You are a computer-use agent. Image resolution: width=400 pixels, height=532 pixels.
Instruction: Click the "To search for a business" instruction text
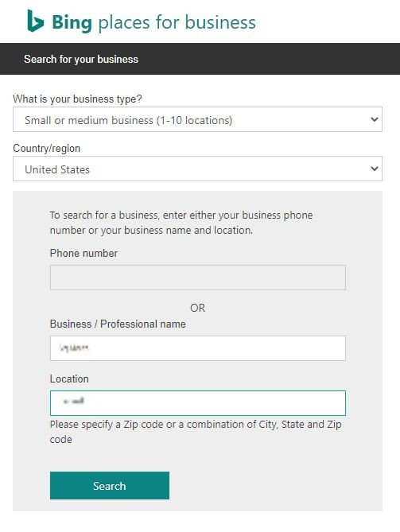click(x=181, y=223)
